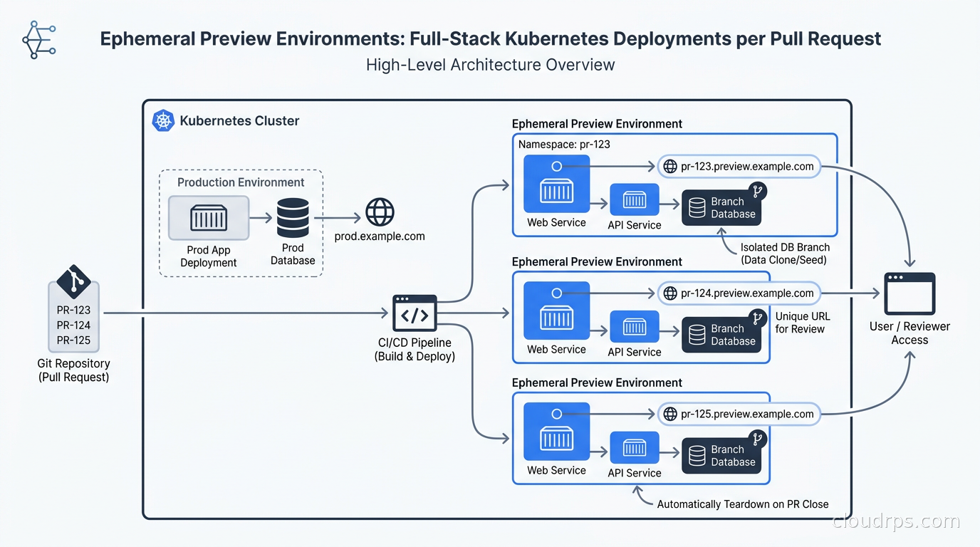Click the Prod Database cylinder icon

click(x=293, y=218)
